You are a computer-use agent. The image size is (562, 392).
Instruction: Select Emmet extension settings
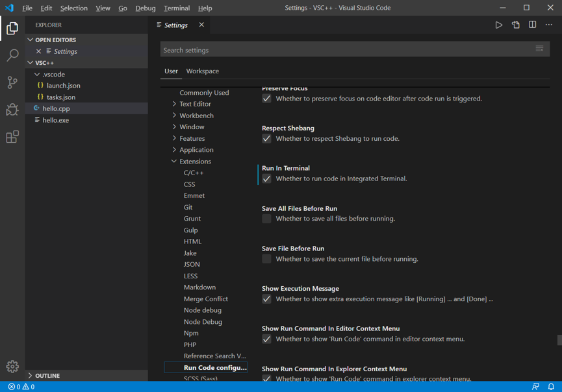pos(194,195)
